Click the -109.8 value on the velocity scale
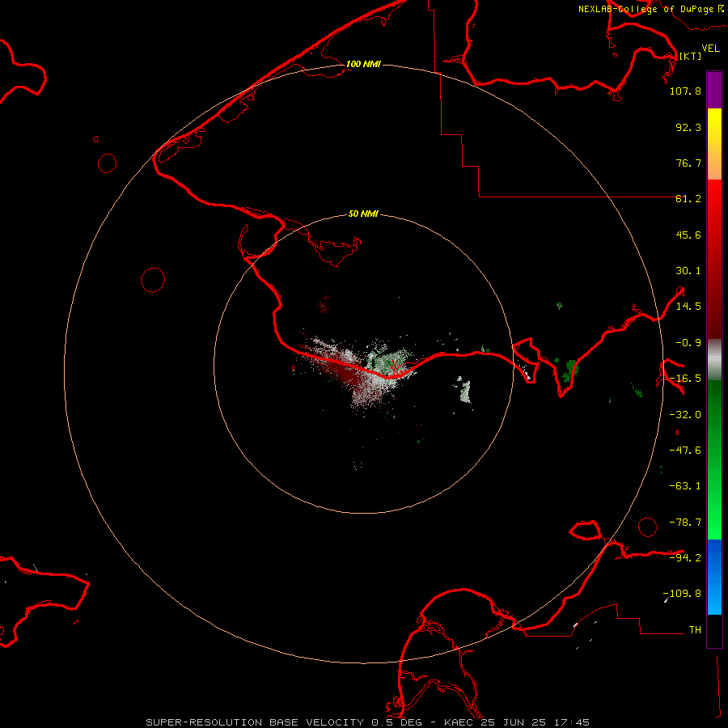 683,594
